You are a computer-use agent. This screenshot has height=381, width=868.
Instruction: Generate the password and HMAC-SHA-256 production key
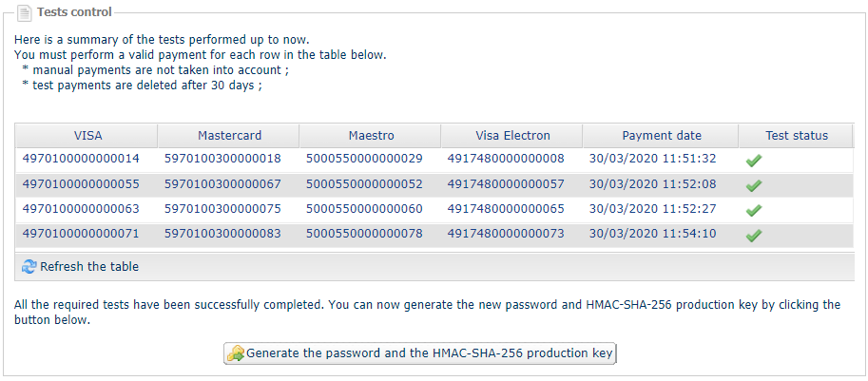419,353
